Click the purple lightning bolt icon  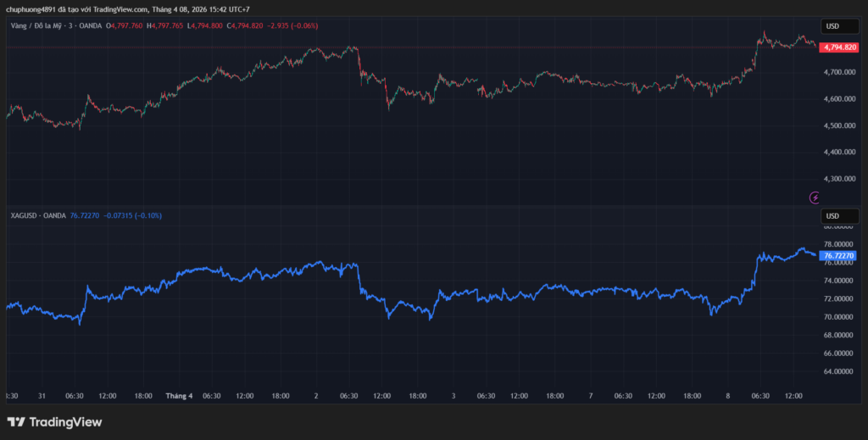click(x=815, y=198)
